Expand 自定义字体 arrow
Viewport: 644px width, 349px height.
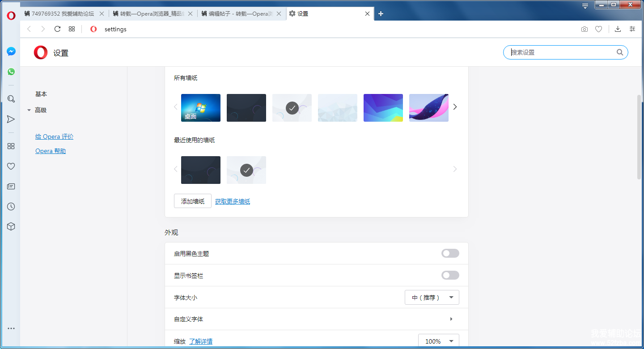click(451, 319)
